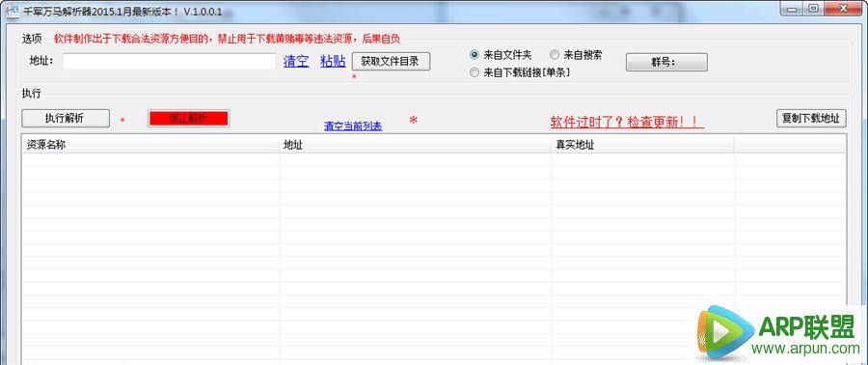Clear list via 清空当前列表 link

[353, 126]
